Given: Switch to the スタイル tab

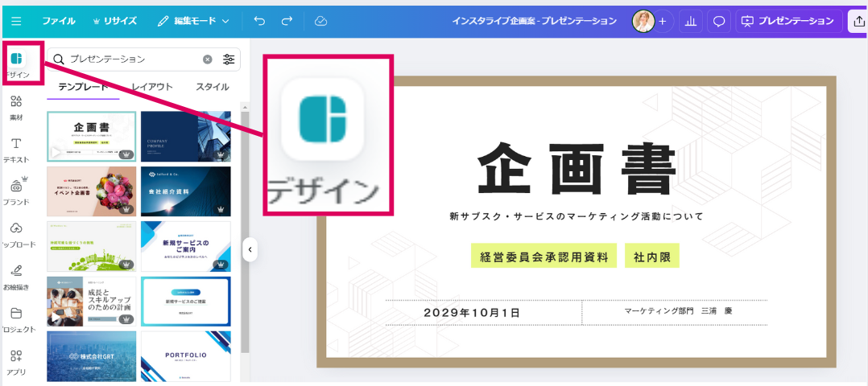Looking at the screenshot, I should coord(212,87).
